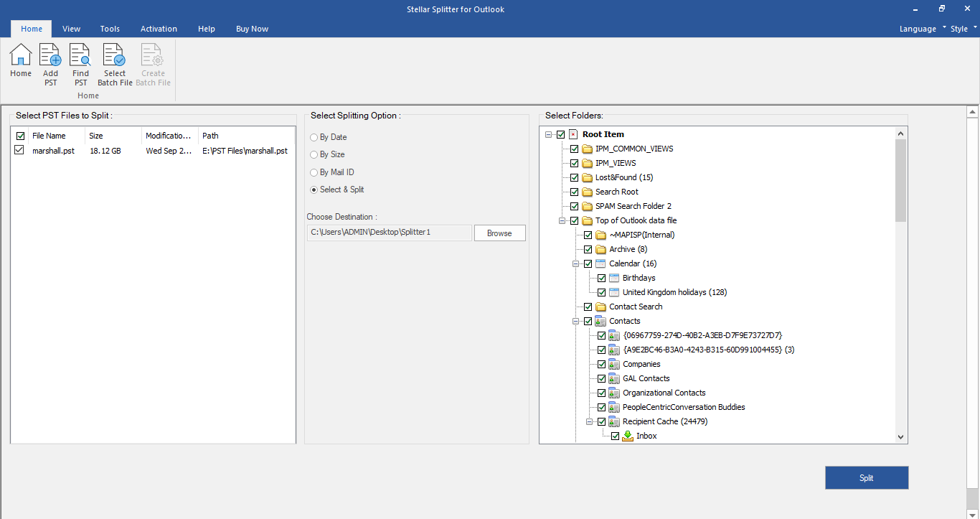Click the destination path field
The width and height of the screenshot is (980, 519).
[390, 233]
